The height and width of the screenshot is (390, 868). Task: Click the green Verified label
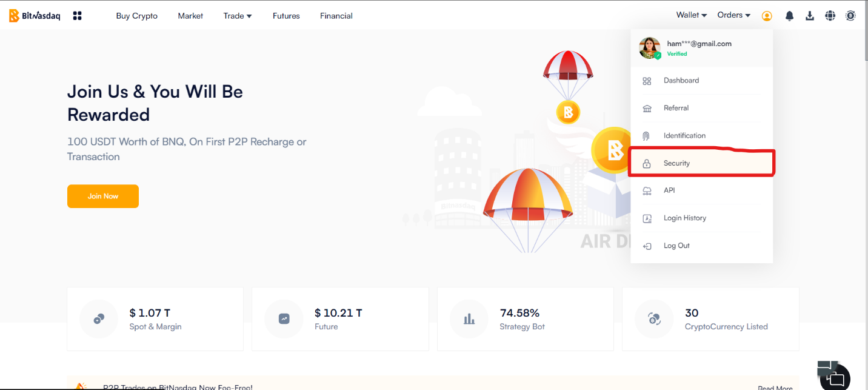pos(677,54)
